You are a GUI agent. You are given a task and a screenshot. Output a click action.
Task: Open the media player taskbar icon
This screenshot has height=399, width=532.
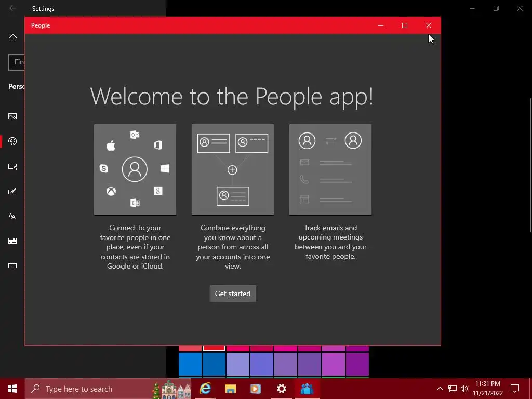click(x=256, y=389)
